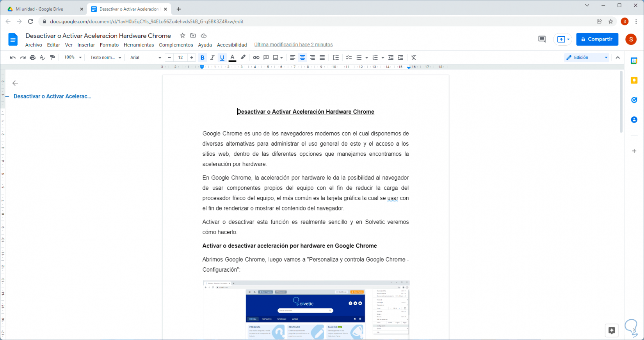Center align the text
644x340 pixels.
302,58
